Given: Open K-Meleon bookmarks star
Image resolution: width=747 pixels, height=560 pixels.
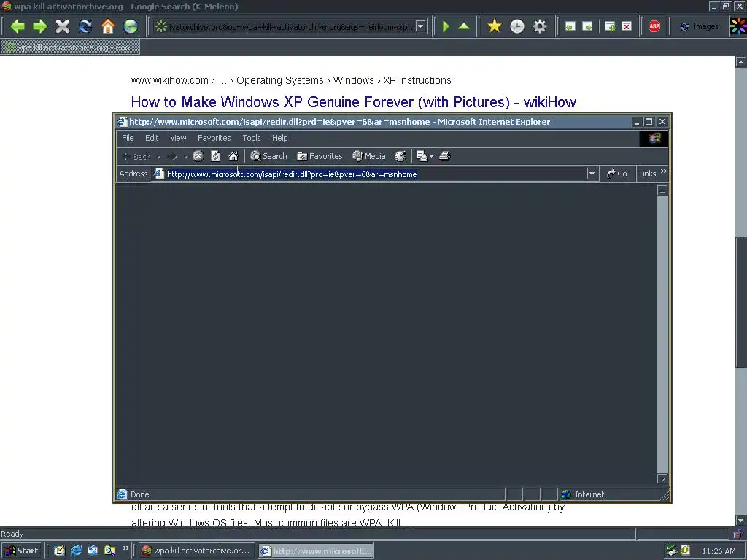Looking at the screenshot, I should (495, 26).
